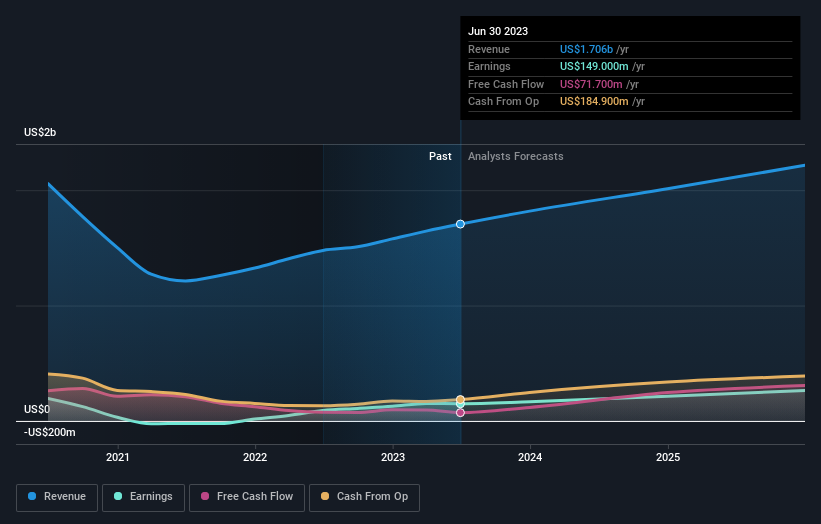
Task: Click the US$2b y-axis label
Action: tap(40, 132)
